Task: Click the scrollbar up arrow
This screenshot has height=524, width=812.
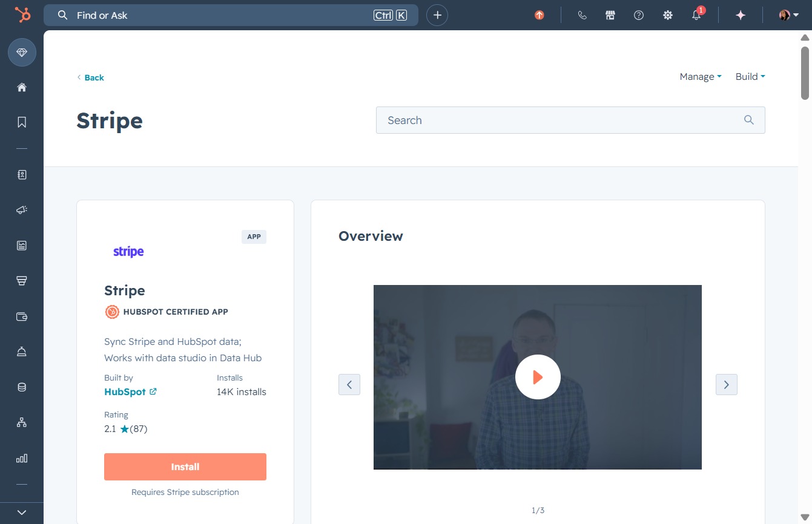Action: 805,37
